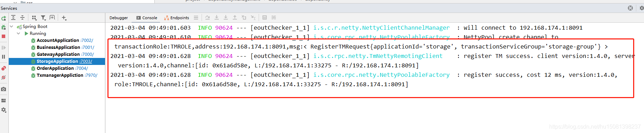Image resolution: width=644 pixels, height=133 pixels.
Task: Rerun the selected service
Action: (x=3, y=18)
